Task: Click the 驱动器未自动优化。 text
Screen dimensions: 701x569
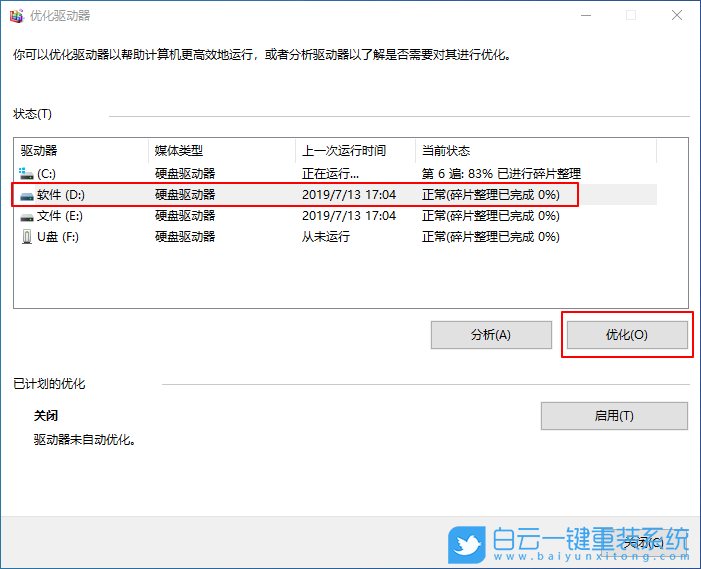Action: (x=84, y=440)
